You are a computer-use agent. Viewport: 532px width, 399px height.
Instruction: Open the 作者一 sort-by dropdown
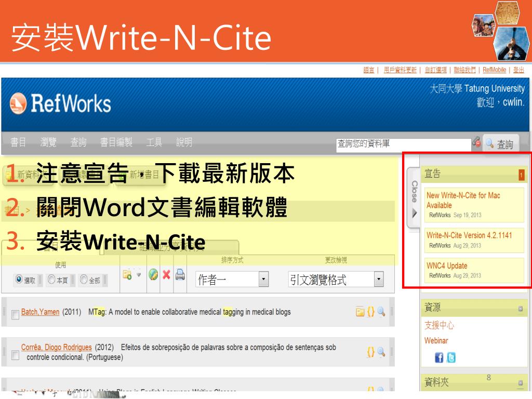(x=232, y=280)
